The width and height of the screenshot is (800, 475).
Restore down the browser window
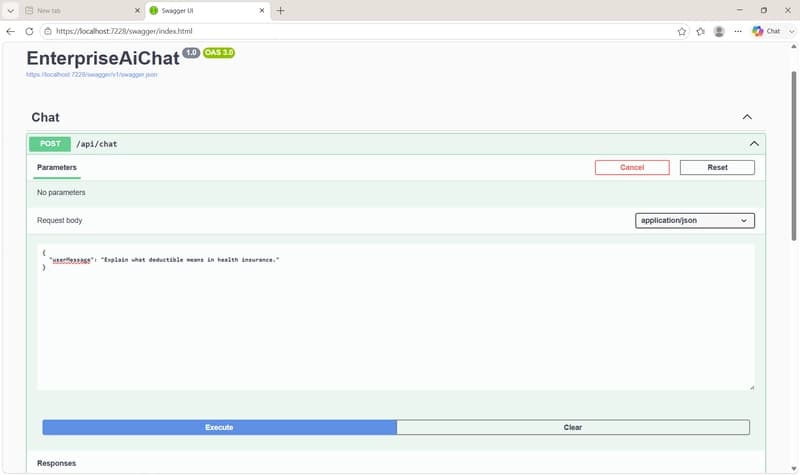764,10
